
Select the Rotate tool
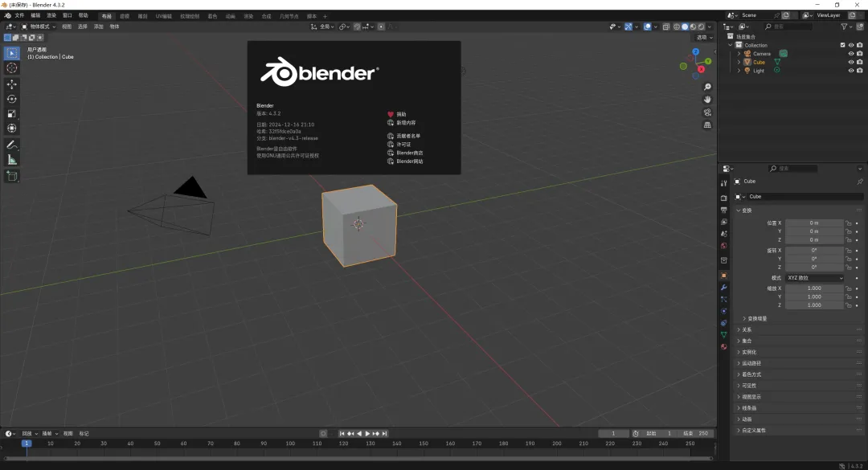click(x=11, y=99)
